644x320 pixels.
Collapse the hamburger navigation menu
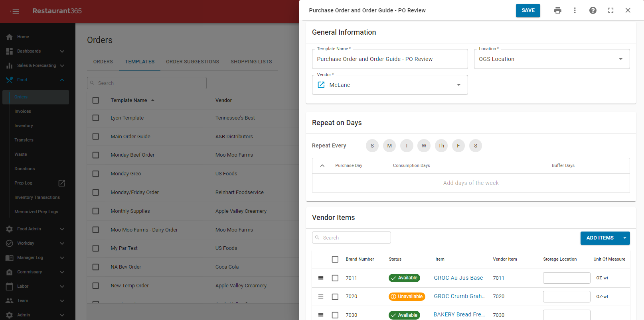pyautogui.click(x=15, y=11)
